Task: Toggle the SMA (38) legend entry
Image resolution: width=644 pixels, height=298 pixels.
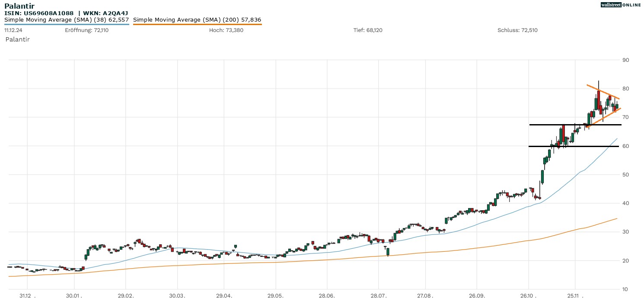Action: [67, 19]
